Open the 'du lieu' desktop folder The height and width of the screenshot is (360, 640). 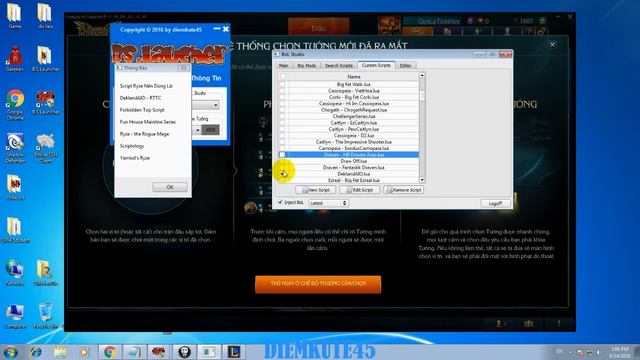tap(45, 16)
